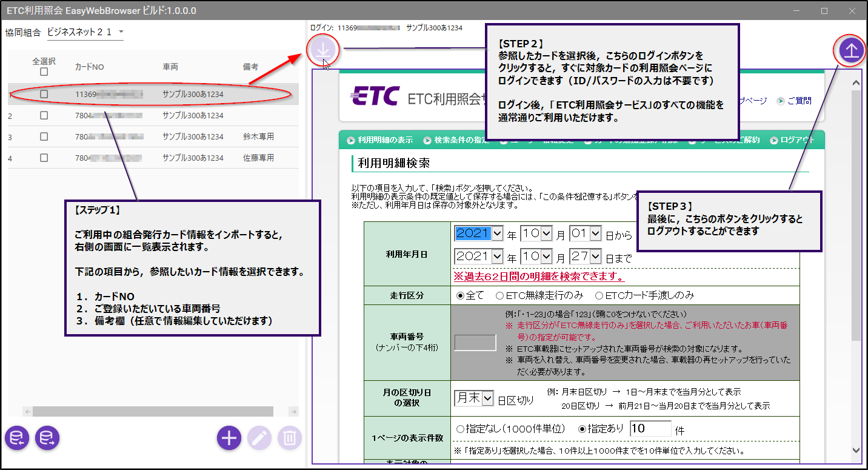Add a new card with plus button
Screen dimensions: 868x470
click(229, 438)
